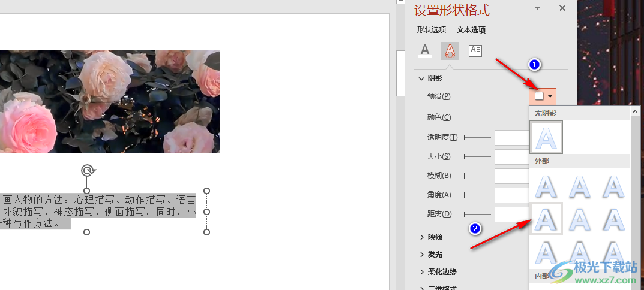Apply the highlighted middle-left outer shadow
The image size is (644, 290).
547,219
